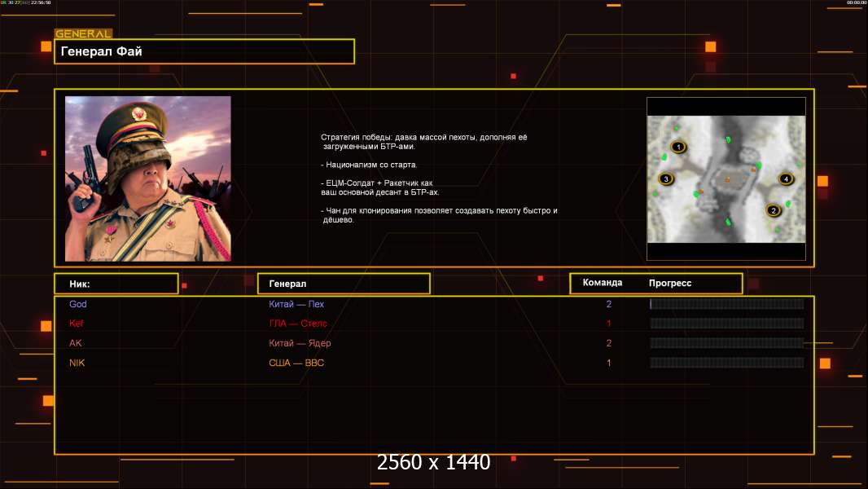Click the 'Национализм со старта' tip
Screen dimensions: 868x489
tap(369, 165)
